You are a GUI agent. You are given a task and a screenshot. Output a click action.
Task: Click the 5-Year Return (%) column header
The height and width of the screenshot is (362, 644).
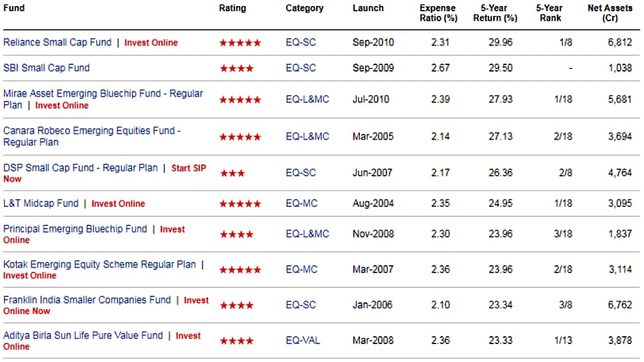pos(495,13)
